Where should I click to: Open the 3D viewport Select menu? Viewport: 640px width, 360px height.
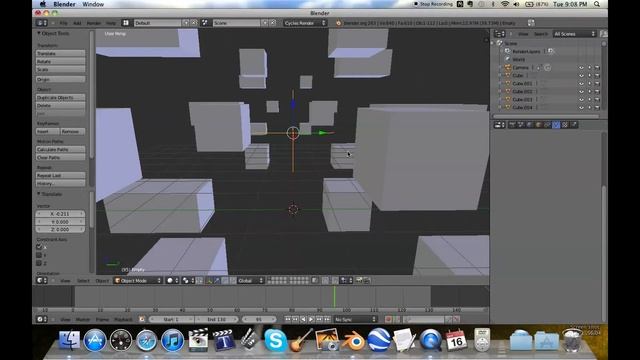click(x=83, y=281)
